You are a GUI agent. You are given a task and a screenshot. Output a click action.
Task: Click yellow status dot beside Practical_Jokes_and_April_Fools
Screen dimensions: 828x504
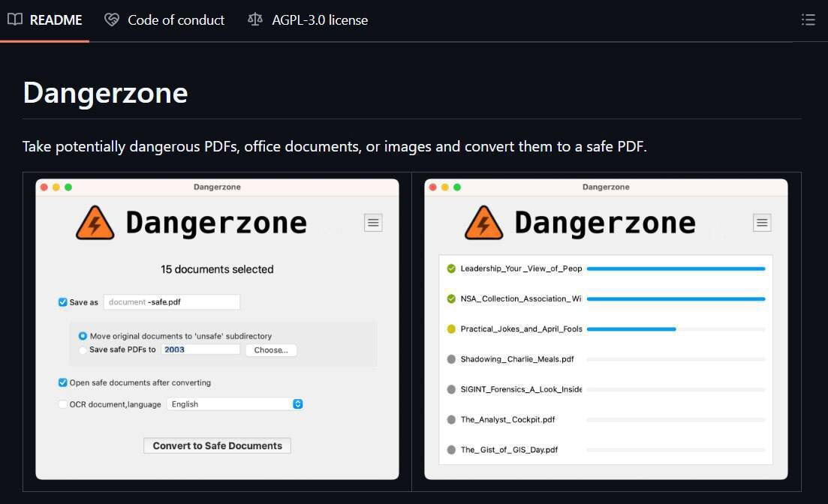coord(451,328)
